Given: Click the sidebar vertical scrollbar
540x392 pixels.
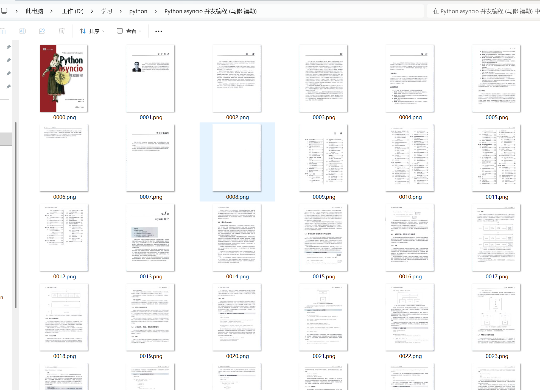Looking at the screenshot, I should (16, 215).
